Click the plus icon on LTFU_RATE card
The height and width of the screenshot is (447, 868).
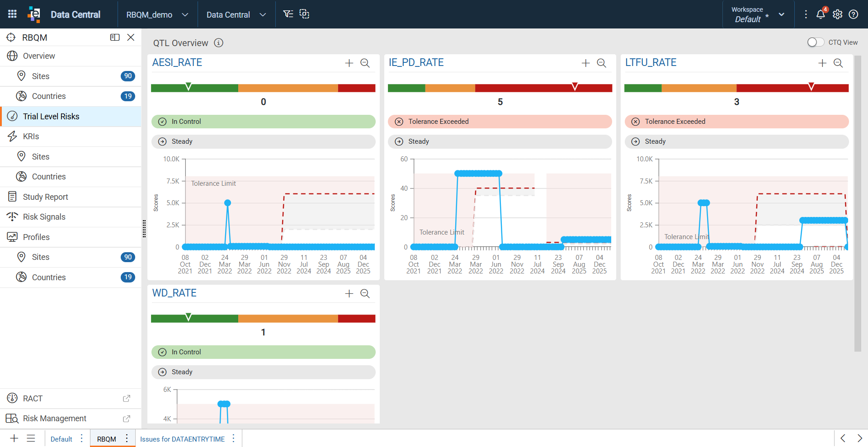822,63
